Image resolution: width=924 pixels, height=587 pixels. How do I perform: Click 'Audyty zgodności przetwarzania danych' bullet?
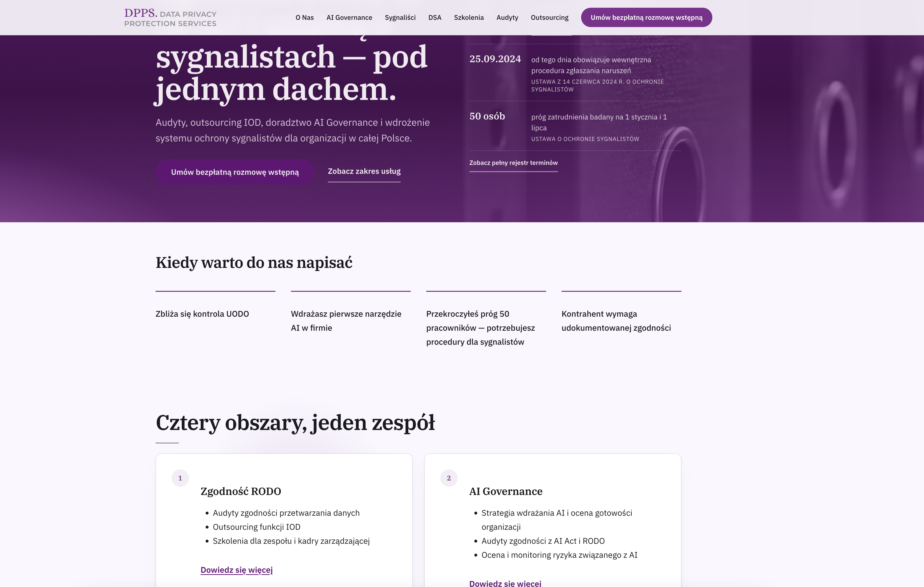(286, 513)
